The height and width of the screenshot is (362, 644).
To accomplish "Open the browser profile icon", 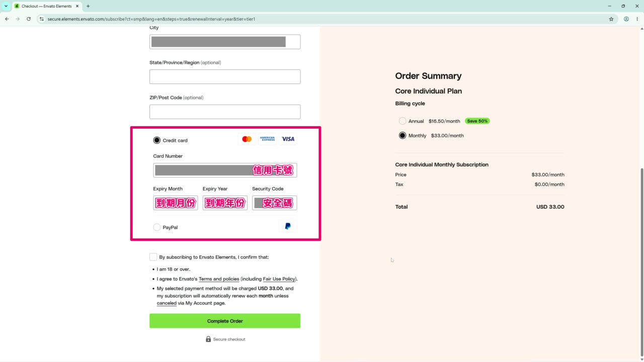I will (626, 19).
